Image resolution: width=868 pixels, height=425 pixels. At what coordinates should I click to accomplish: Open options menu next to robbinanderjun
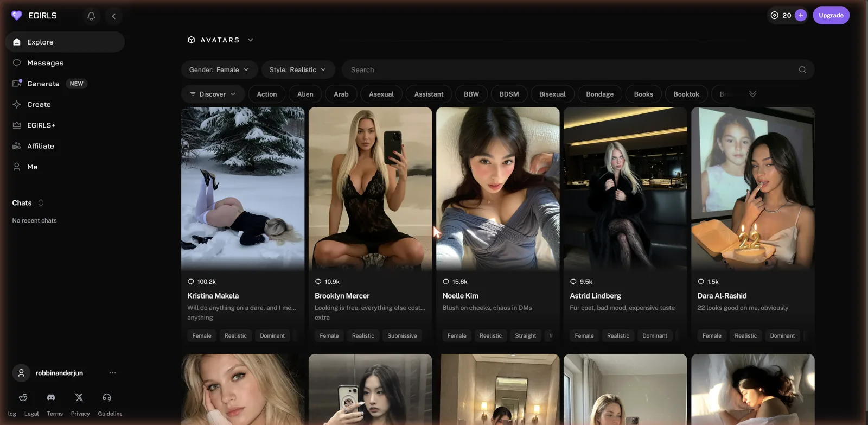point(113,373)
